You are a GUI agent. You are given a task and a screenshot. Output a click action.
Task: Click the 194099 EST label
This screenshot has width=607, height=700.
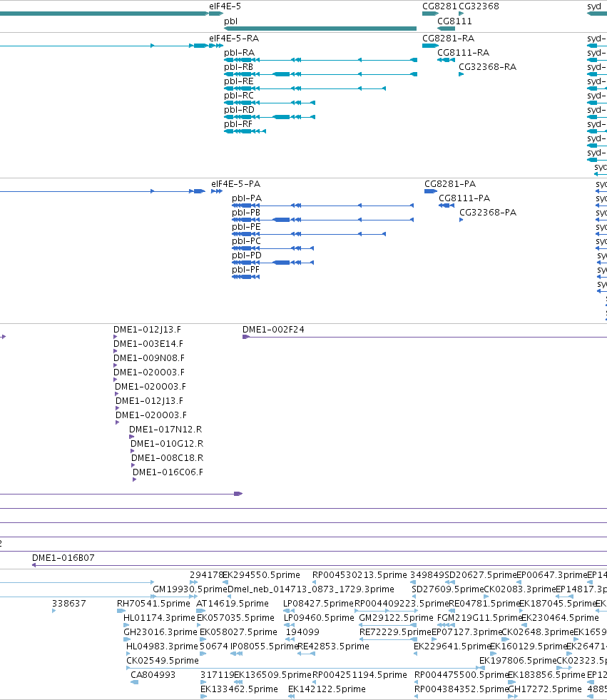click(x=302, y=632)
